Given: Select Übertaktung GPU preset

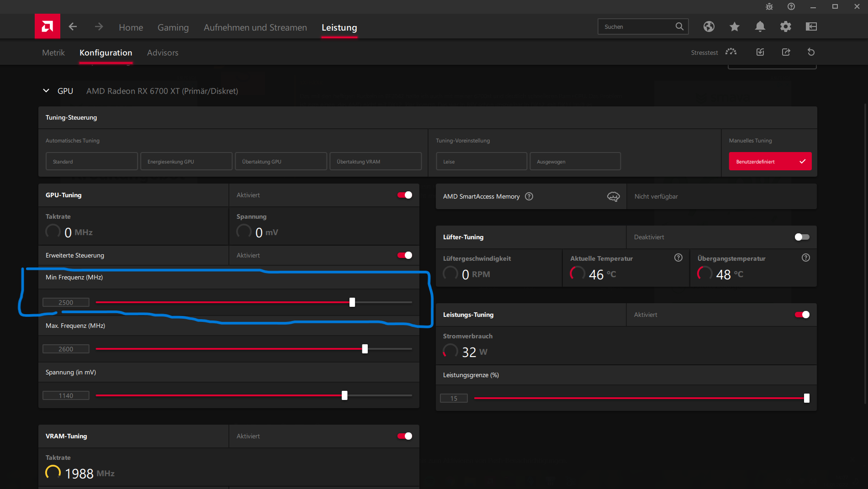Looking at the screenshot, I should point(281,161).
